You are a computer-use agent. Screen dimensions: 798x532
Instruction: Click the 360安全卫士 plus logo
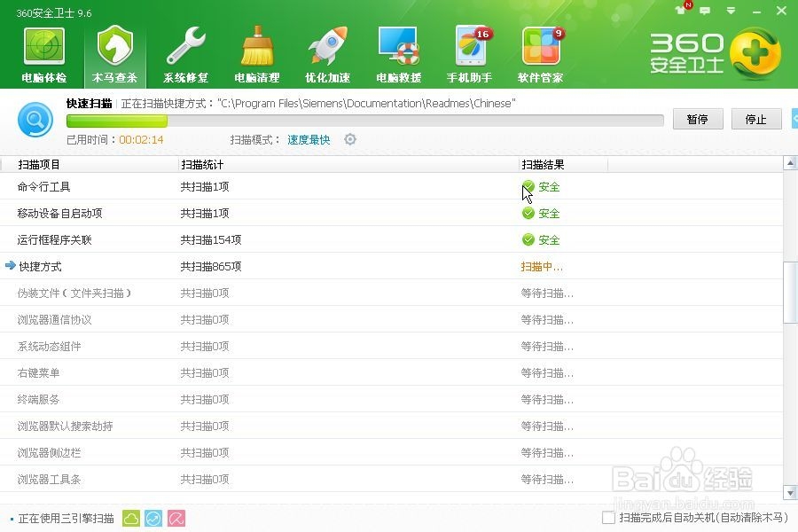[755, 53]
